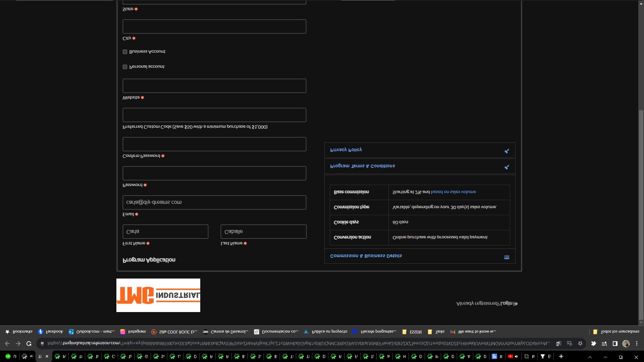Open the tab search chevron
This screenshot has height=362, width=644.
(590, 357)
